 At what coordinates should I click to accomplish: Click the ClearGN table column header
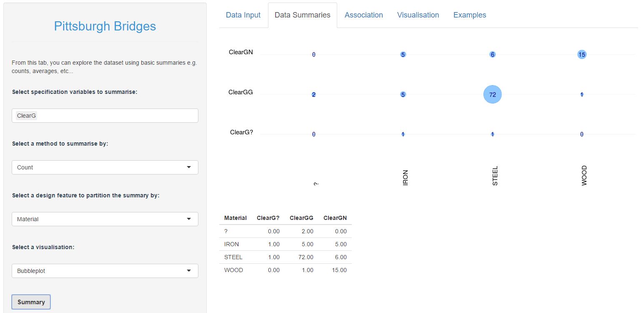click(x=335, y=218)
